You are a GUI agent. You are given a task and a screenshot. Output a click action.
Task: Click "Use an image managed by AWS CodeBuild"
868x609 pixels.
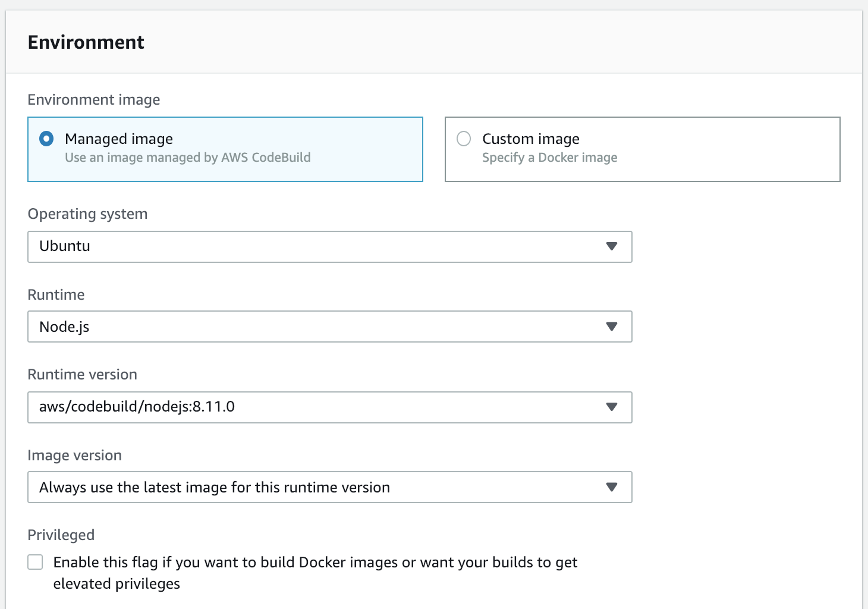coord(187,158)
